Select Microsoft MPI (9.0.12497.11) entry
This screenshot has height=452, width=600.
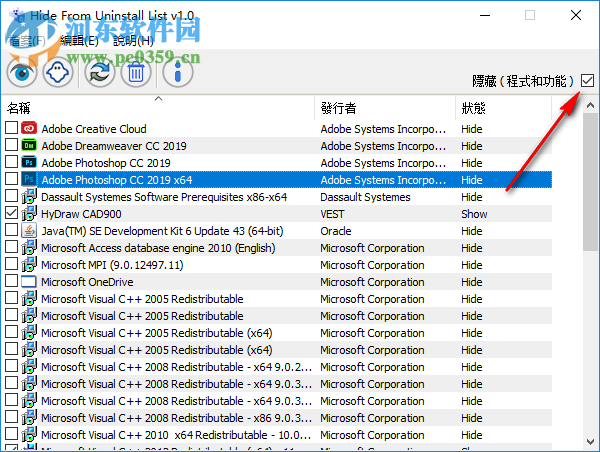click(x=112, y=265)
